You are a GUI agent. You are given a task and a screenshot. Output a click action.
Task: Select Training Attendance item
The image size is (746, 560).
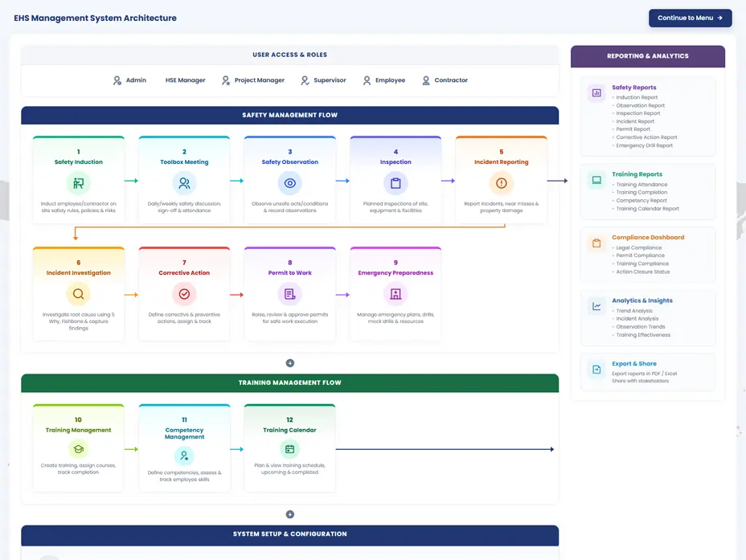(641, 185)
